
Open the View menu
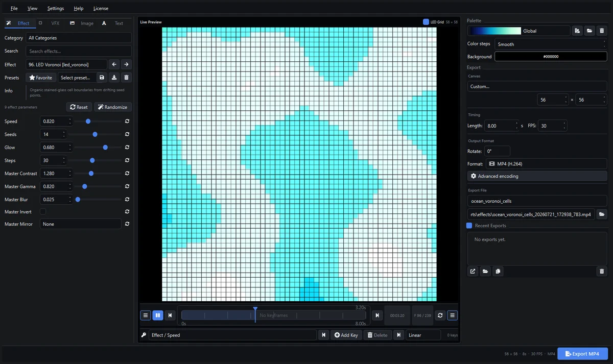[32, 8]
